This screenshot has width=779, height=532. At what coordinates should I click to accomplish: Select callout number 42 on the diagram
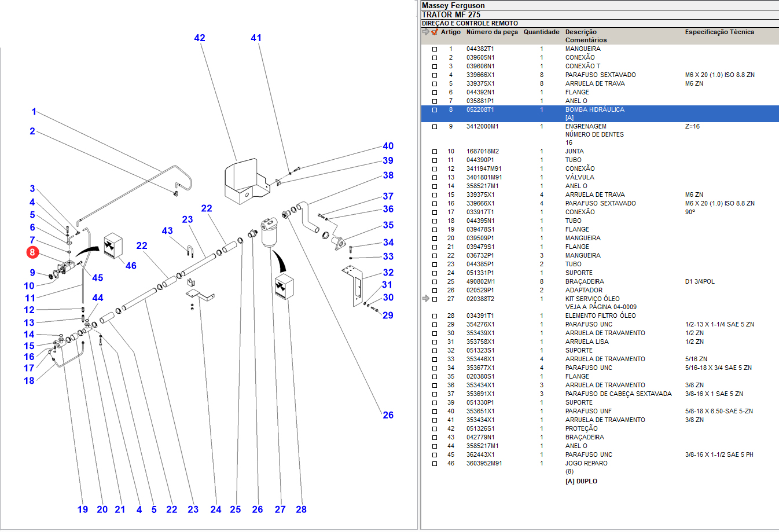[x=200, y=38]
